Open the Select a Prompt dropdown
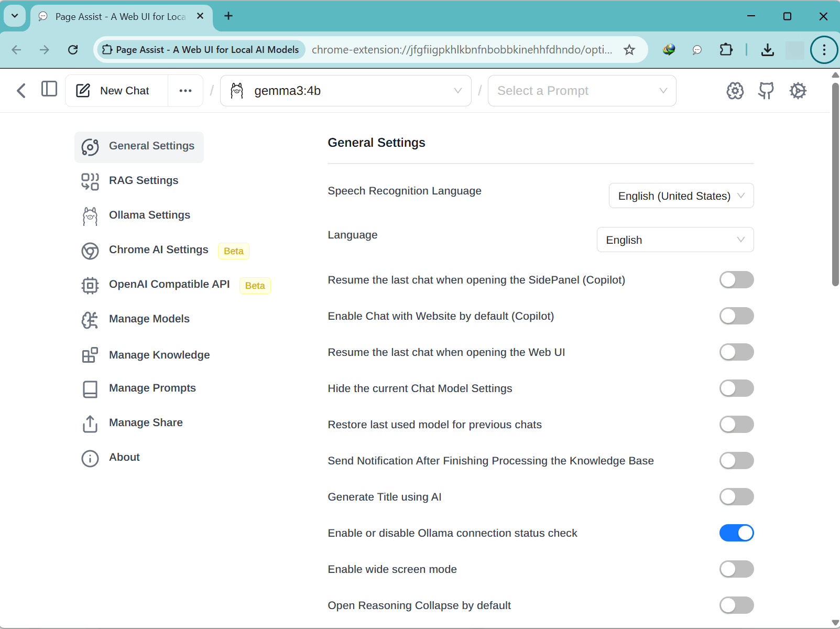The width and height of the screenshot is (840, 629). [582, 91]
